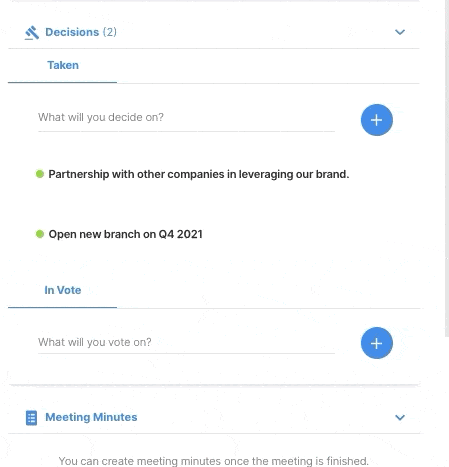The height and width of the screenshot is (467, 449).
Task: Switch to the Taken tab
Action: point(63,65)
